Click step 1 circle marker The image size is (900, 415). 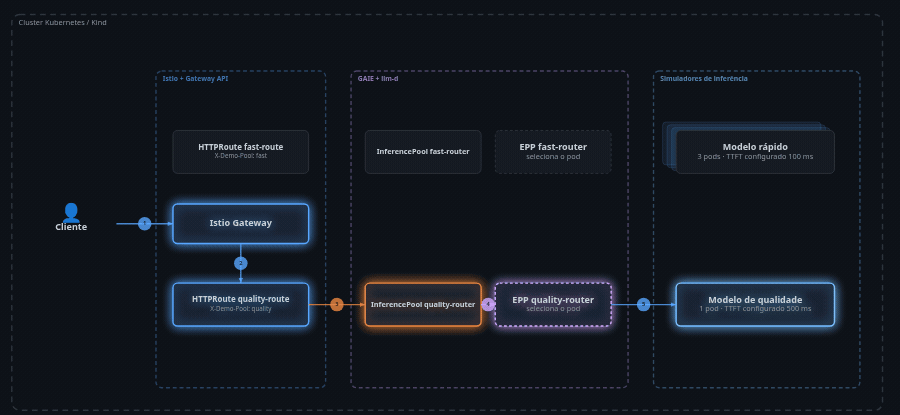coord(145,223)
